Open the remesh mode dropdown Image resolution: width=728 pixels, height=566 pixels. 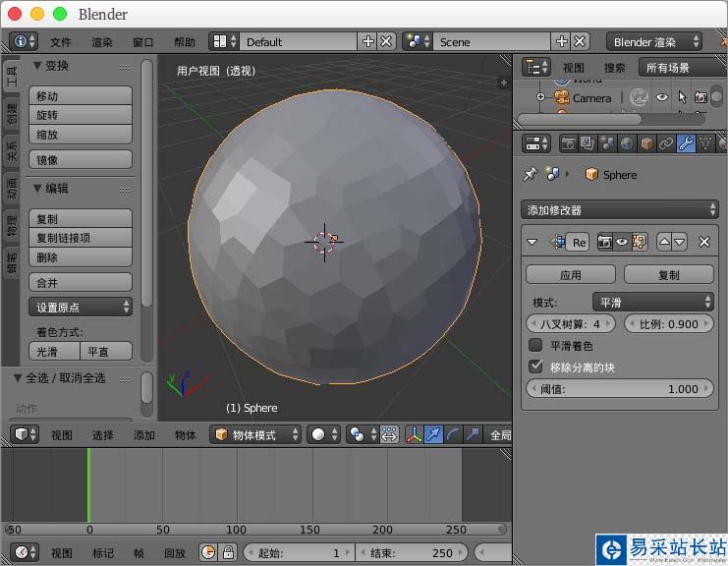[652, 303]
